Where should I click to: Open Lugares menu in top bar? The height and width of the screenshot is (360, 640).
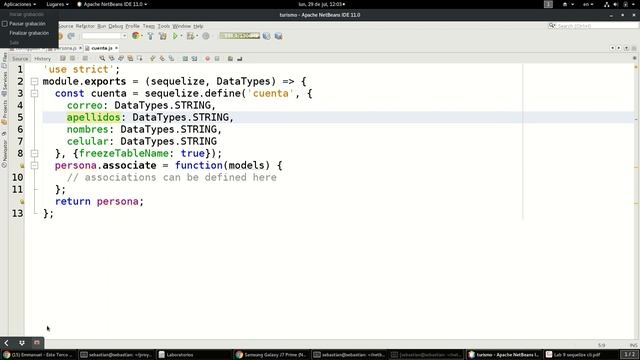click(57, 4)
